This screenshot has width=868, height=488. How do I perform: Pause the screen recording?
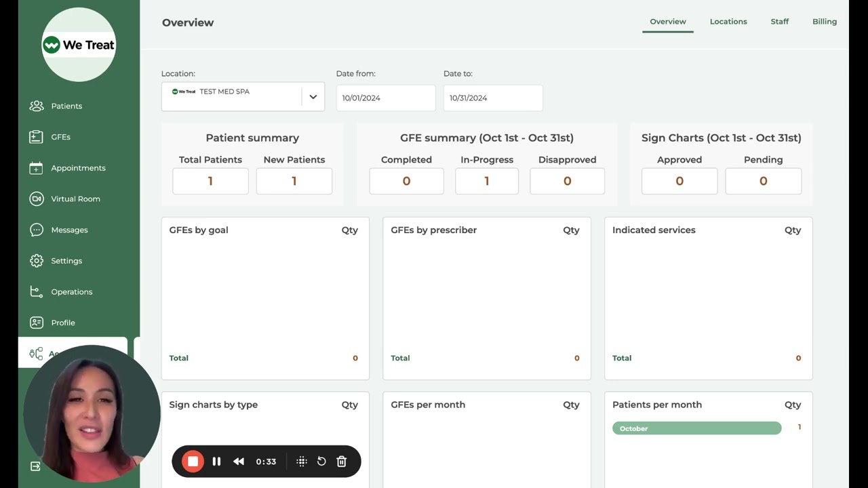tap(216, 462)
